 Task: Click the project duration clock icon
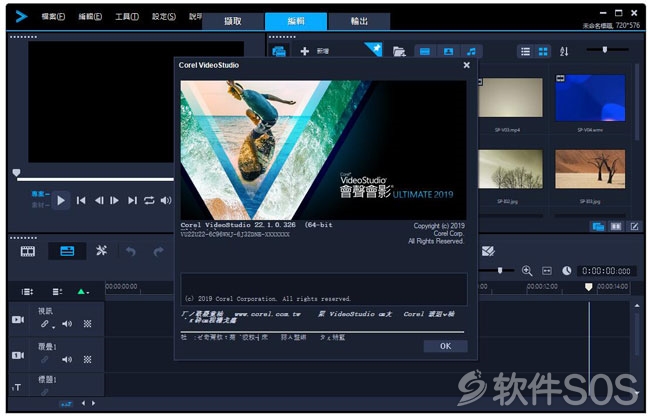[567, 271]
